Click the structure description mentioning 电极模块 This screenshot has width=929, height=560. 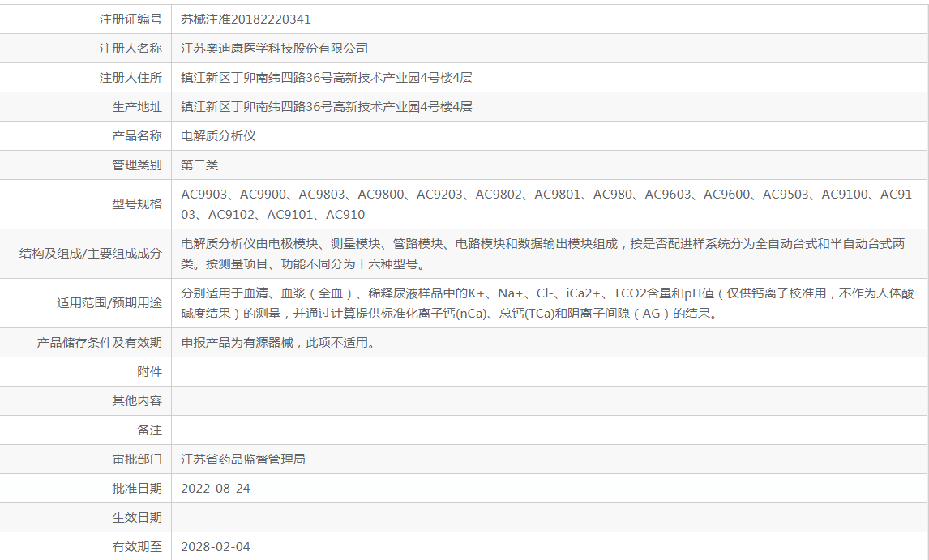point(542,254)
